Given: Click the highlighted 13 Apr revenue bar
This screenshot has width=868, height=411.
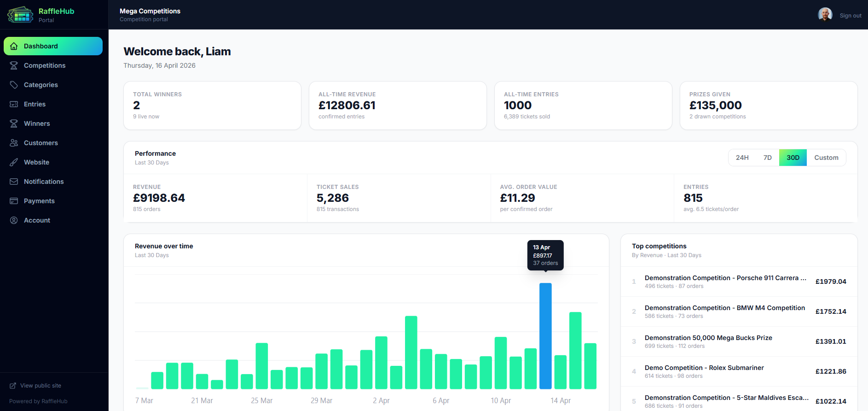Looking at the screenshot, I should tap(545, 336).
